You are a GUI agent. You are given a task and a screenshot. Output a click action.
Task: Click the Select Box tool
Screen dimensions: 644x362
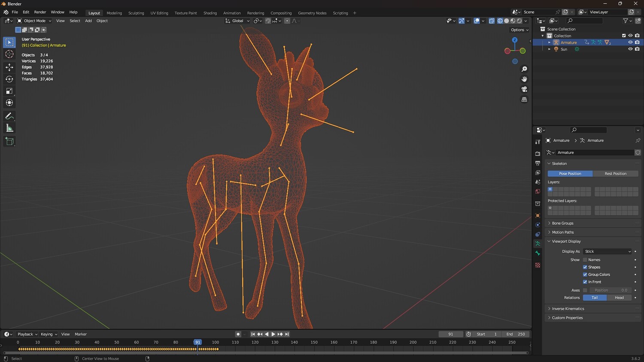point(9,42)
